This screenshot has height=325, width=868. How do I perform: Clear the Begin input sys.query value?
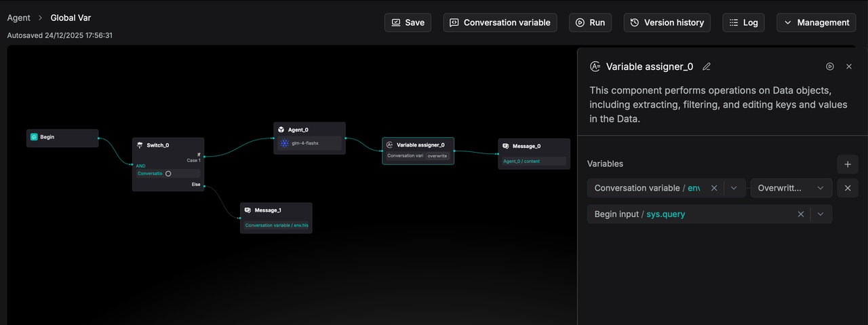coord(800,214)
